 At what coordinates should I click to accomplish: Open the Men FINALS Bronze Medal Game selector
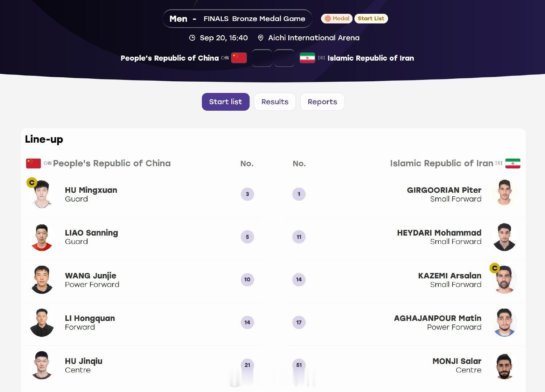237,19
